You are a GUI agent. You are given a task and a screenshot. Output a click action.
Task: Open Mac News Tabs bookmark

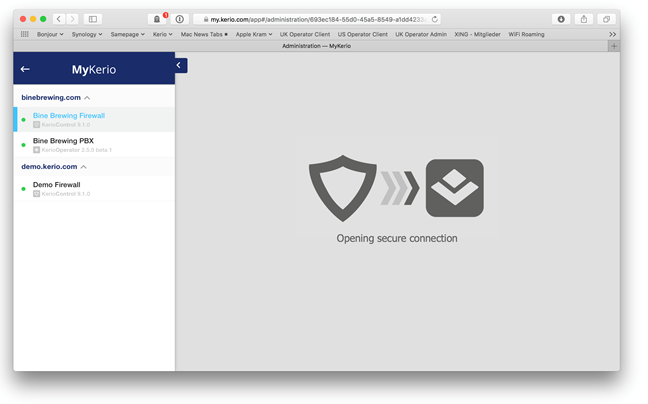click(204, 34)
